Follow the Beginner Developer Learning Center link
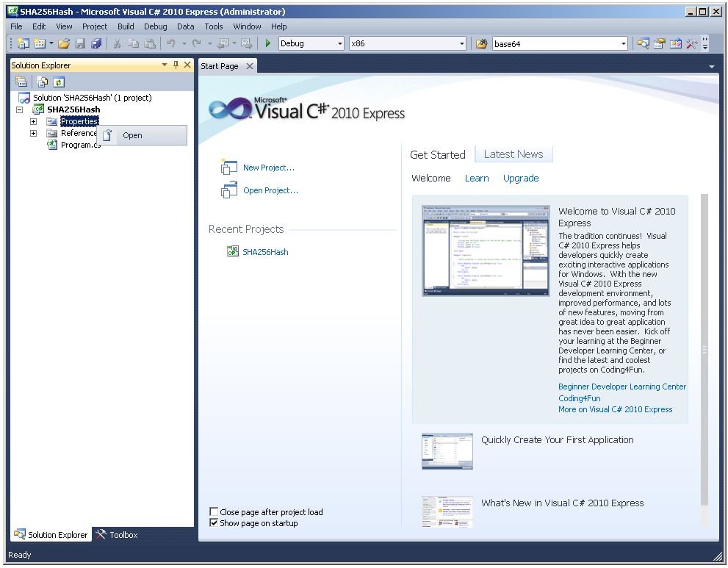This screenshot has height=568, width=728. pos(621,387)
